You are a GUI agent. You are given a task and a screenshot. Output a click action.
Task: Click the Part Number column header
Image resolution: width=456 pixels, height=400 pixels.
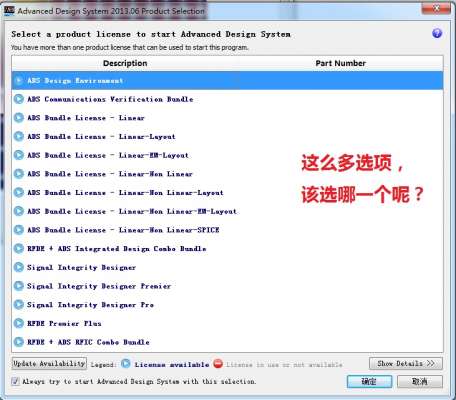tap(340, 63)
